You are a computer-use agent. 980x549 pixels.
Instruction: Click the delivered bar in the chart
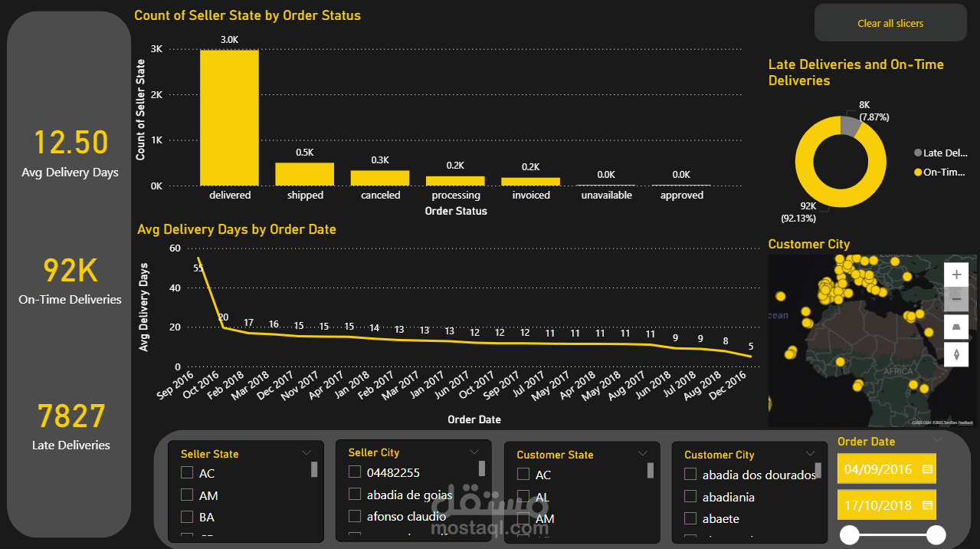[229, 117]
